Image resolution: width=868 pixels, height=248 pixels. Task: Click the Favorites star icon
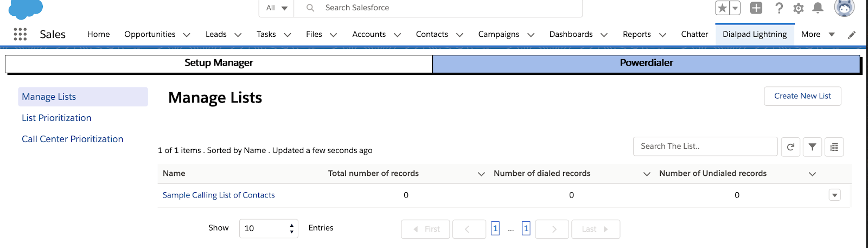point(722,8)
